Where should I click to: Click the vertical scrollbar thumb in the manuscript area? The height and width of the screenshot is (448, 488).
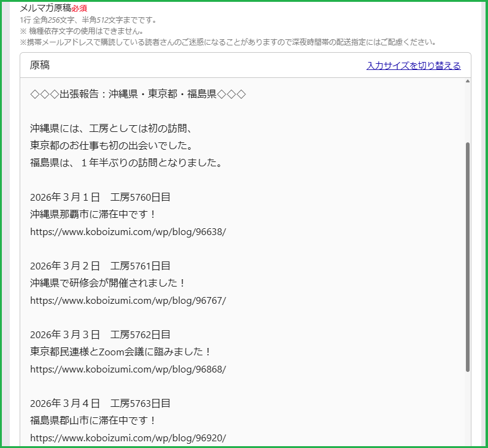pyautogui.click(x=468, y=257)
